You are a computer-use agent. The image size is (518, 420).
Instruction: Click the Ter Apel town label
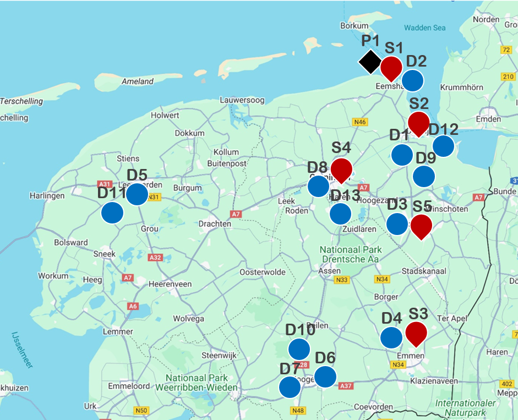pos(452,319)
